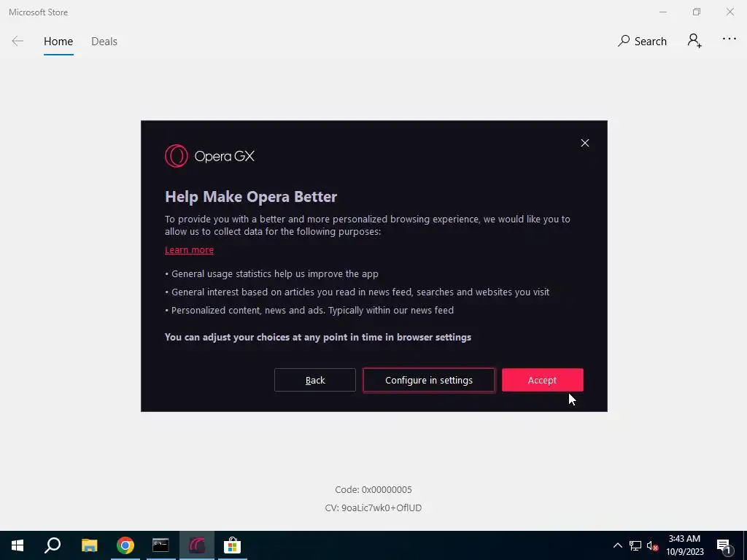Viewport: 747px width, 560px height.
Task: Click the Back button in dialog
Action: point(315,380)
